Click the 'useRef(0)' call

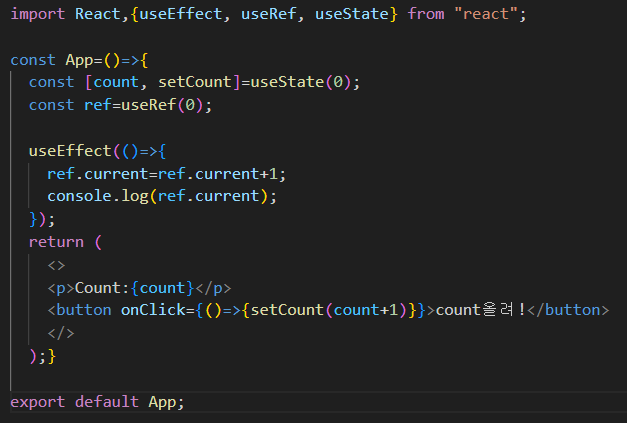[x=162, y=105]
